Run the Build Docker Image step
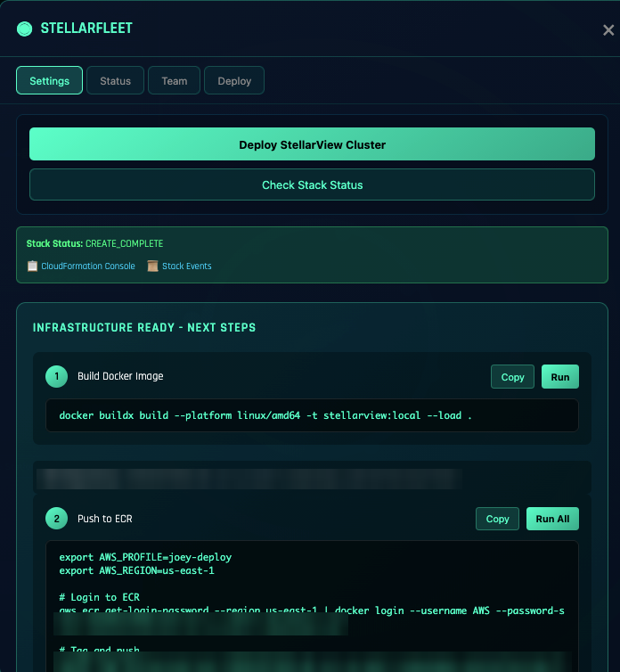Screen dimensions: 620x672 click(x=560, y=377)
